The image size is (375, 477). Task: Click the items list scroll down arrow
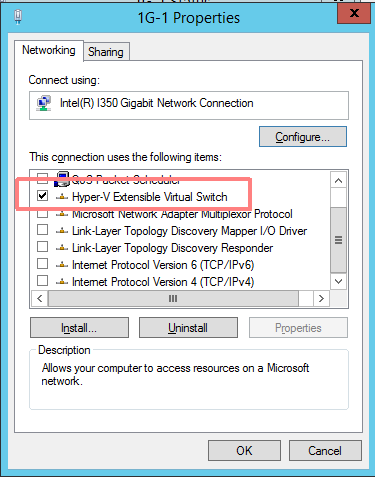click(339, 282)
